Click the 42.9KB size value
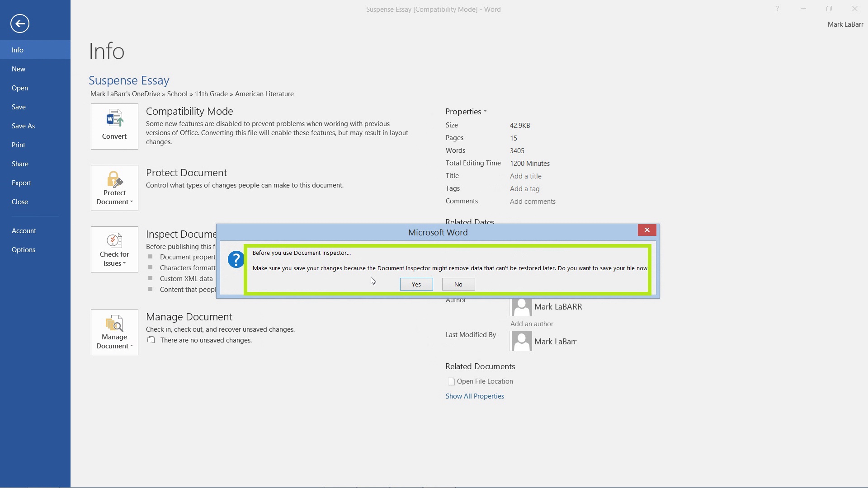This screenshot has height=488, width=868. (520, 126)
